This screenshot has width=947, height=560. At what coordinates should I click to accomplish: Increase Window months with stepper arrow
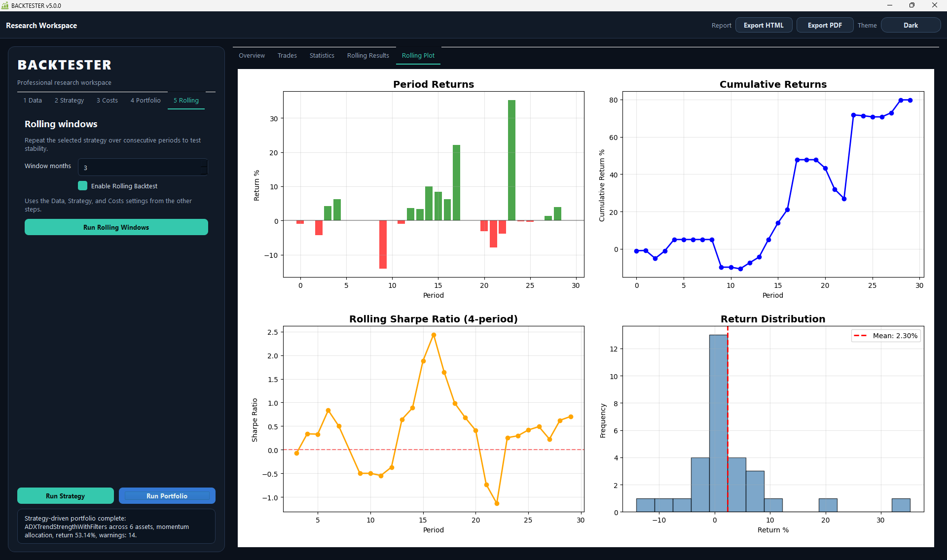204,164
